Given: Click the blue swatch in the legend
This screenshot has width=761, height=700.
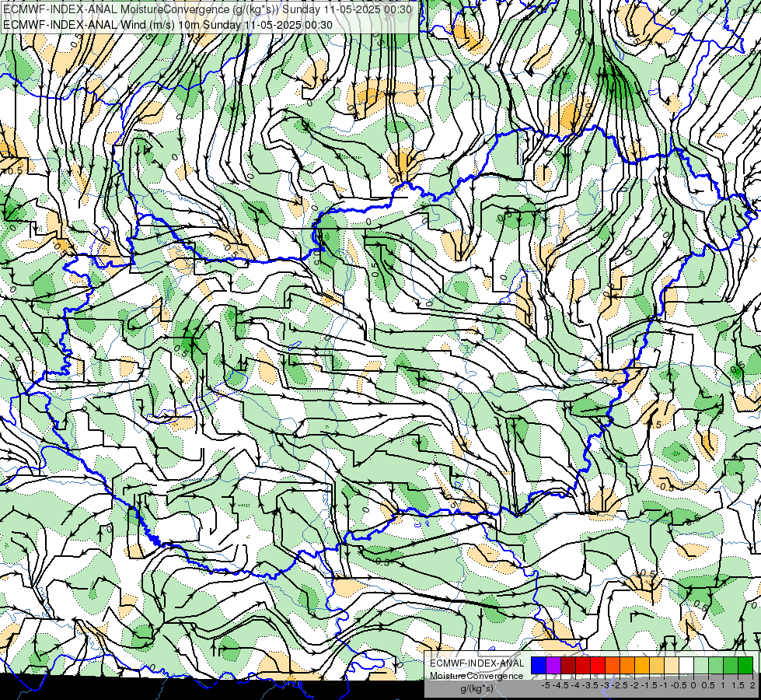Looking at the screenshot, I should click(x=539, y=665).
